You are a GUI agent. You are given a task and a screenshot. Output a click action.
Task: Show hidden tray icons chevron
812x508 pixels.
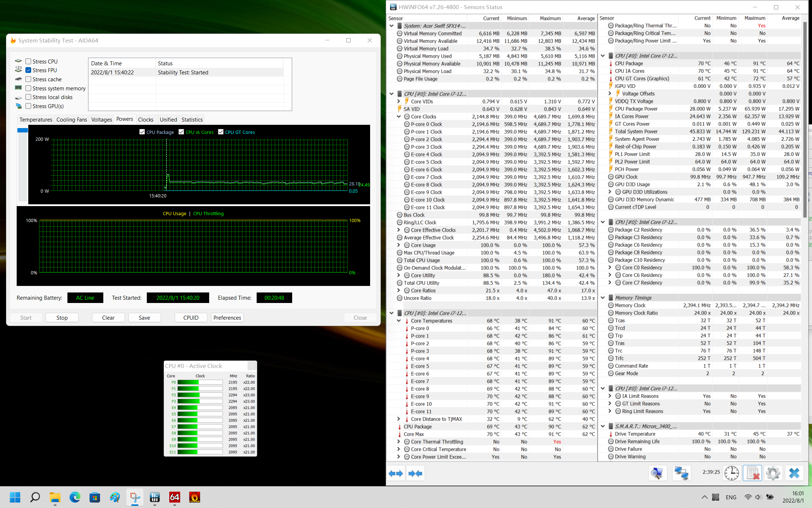pos(704,497)
